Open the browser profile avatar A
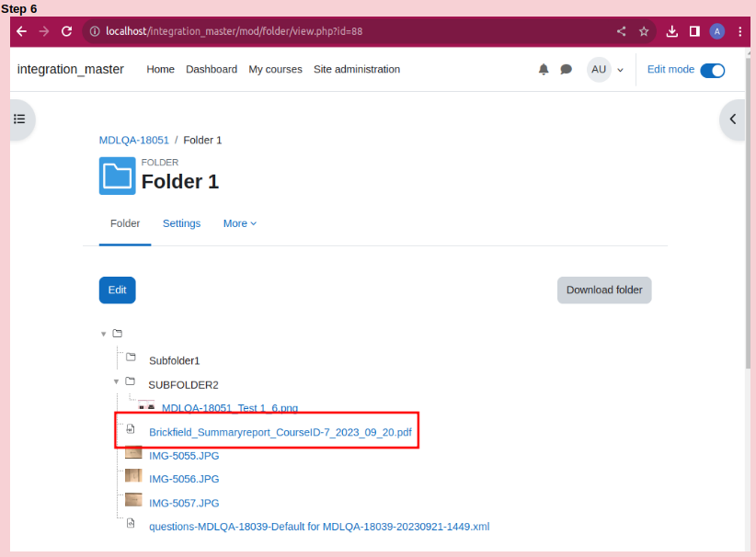Viewport: 756px width, 557px height. tap(717, 31)
